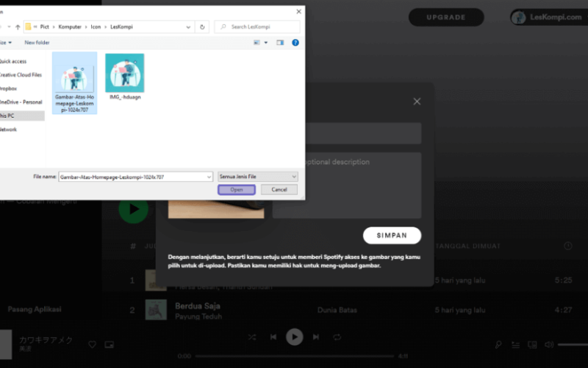Cancel the file selection dialog
This screenshot has height=368, width=588.
click(279, 190)
